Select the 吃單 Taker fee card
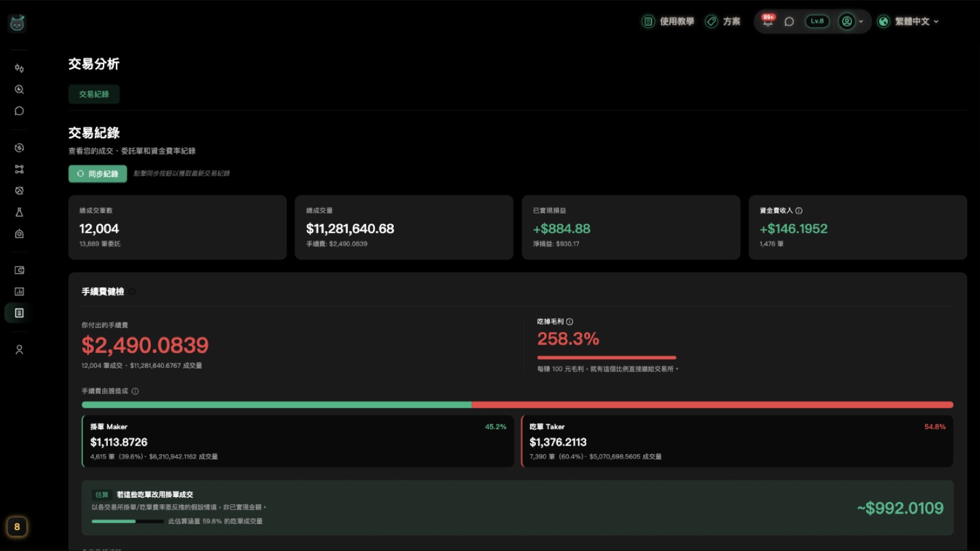 (737, 441)
